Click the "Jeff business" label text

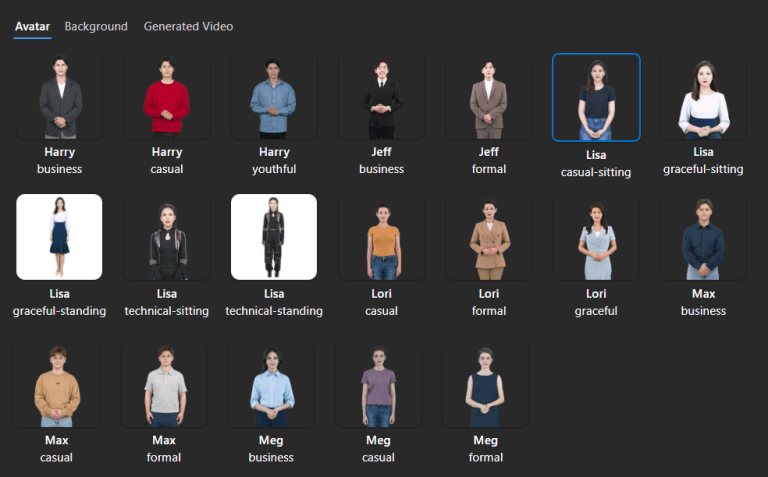click(381, 161)
